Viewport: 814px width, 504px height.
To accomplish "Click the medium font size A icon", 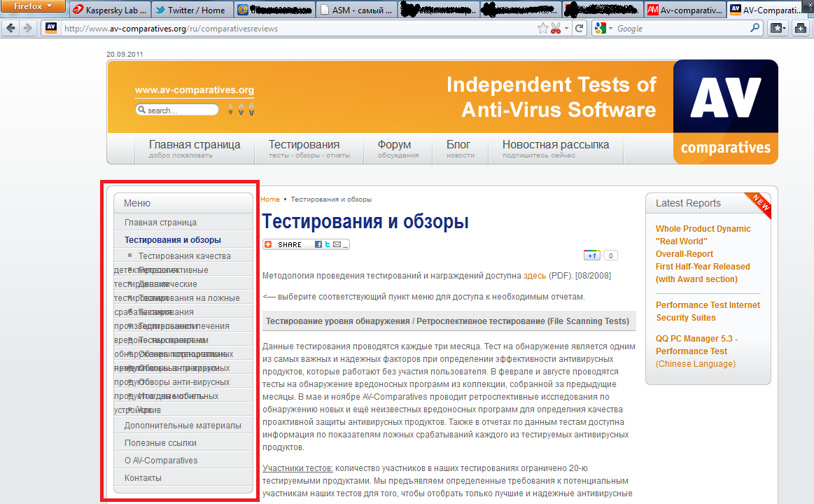I will 241,109.
